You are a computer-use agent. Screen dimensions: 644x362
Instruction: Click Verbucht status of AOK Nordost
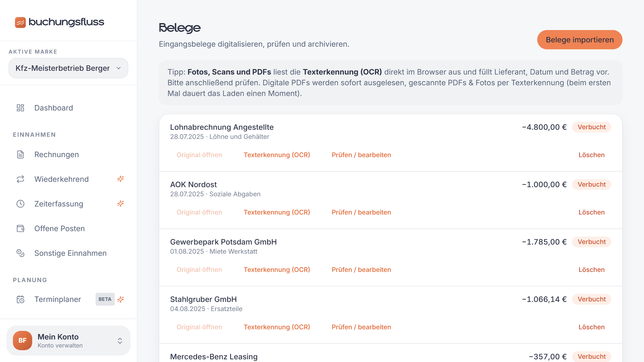[x=592, y=184]
